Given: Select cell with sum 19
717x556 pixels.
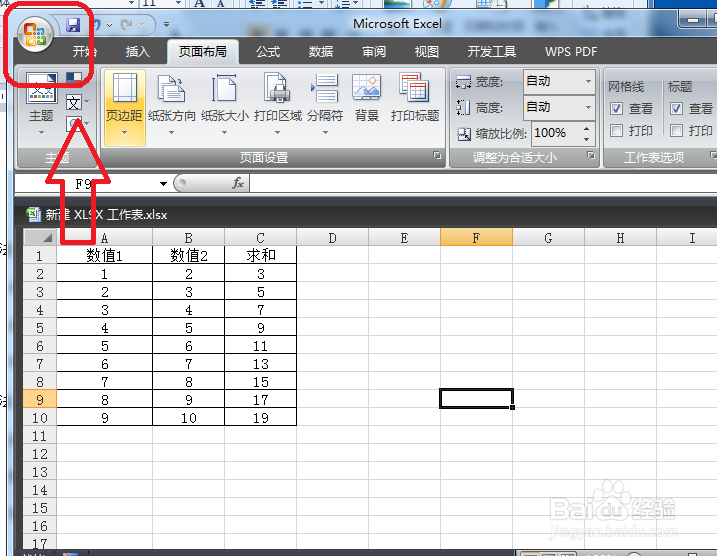Looking at the screenshot, I should pos(261,417).
